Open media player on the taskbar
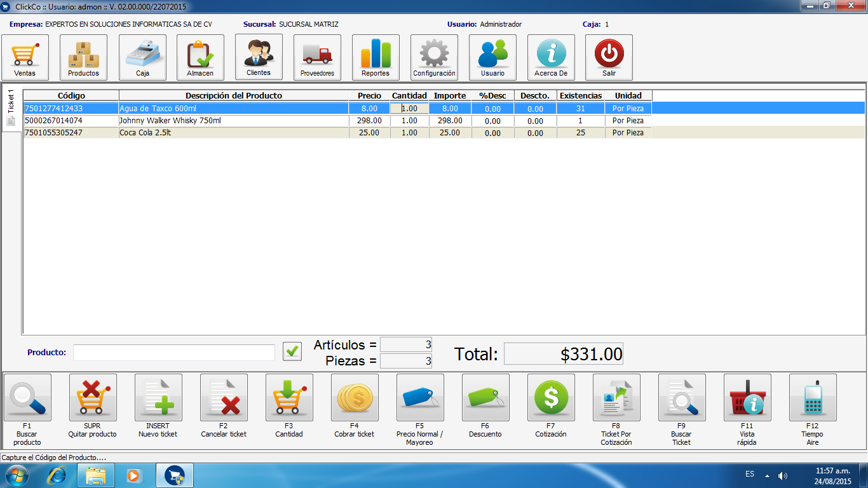This screenshot has height=488, width=868. coord(133,475)
